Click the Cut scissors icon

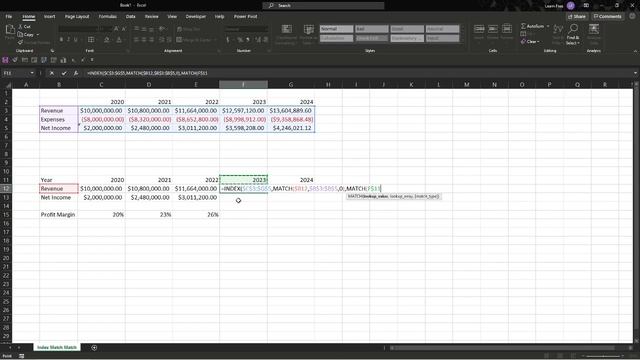[x=20, y=27]
